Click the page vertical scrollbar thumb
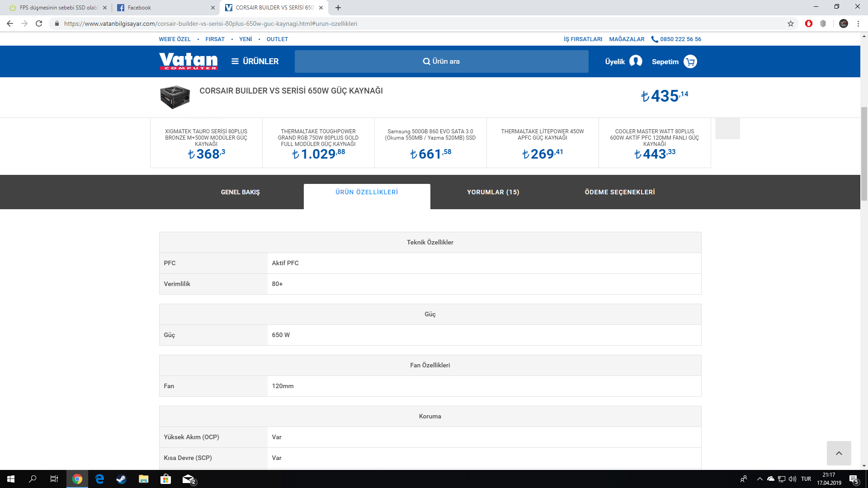 [x=864, y=154]
